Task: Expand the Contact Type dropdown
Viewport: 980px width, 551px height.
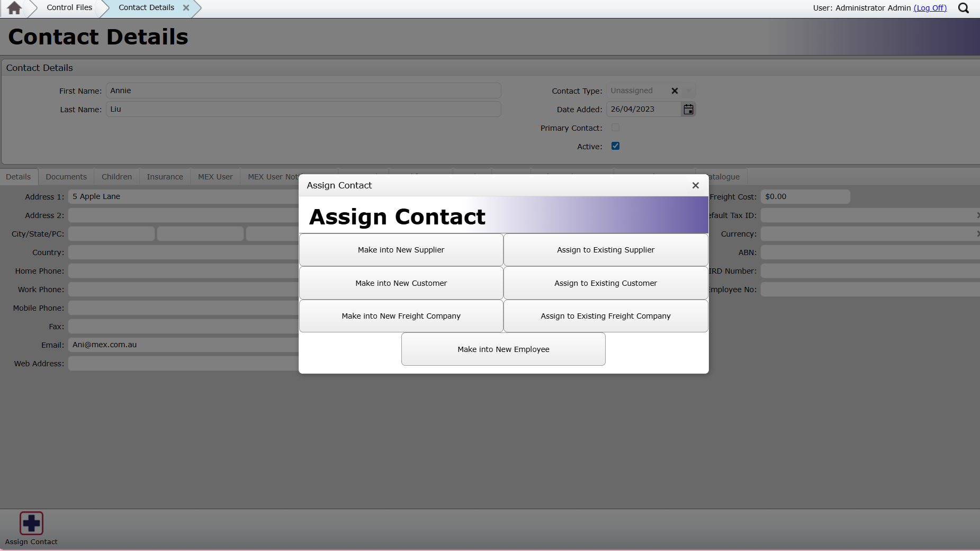Action: click(x=688, y=91)
